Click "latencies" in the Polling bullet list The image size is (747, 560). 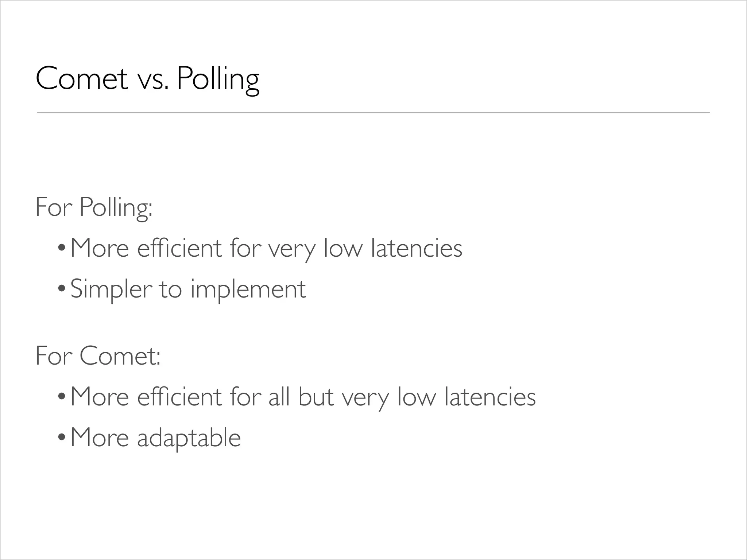tap(416, 248)
